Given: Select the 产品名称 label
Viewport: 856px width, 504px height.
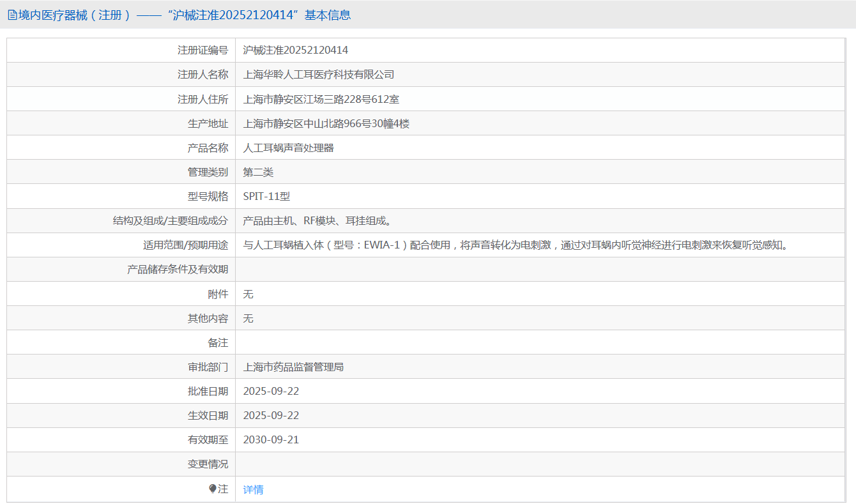Looking at the screenshot, I should 208,148.
